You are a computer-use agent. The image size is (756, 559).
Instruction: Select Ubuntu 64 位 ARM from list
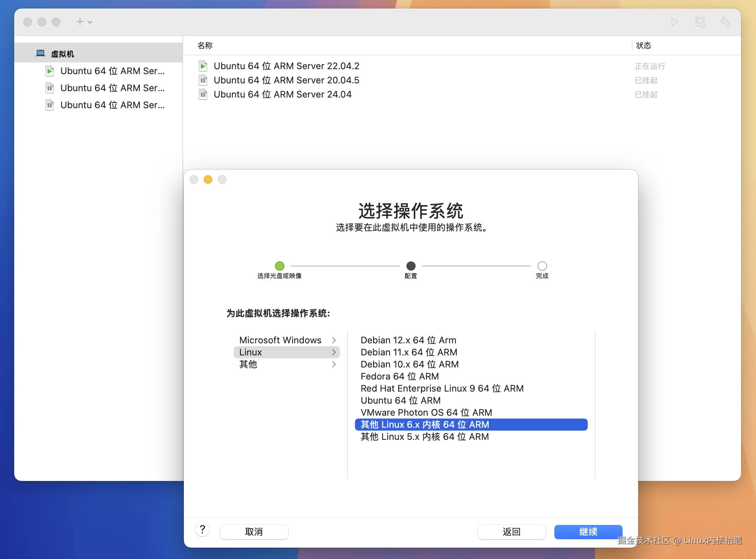(x=400, y=400)
